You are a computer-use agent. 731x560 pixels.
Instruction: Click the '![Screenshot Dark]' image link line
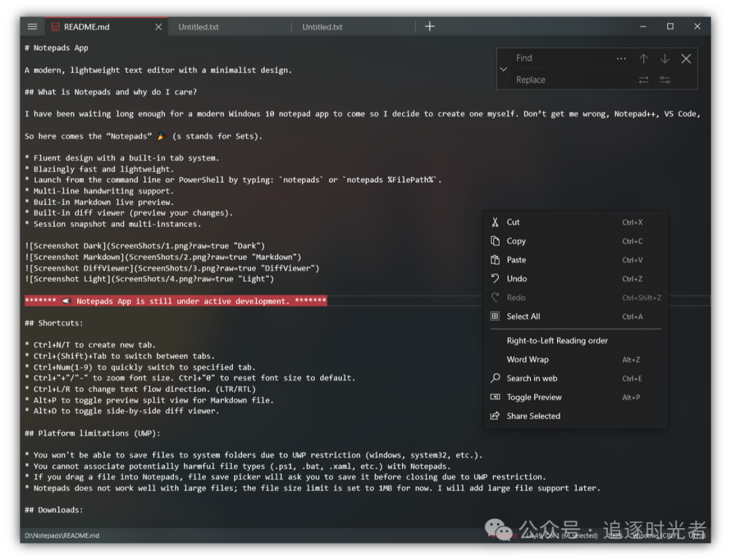click(145, 246)
